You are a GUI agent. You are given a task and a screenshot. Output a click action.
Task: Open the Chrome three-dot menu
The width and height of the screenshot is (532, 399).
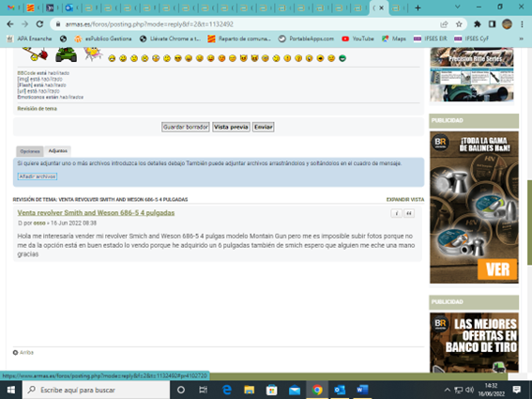pos(522,24)
